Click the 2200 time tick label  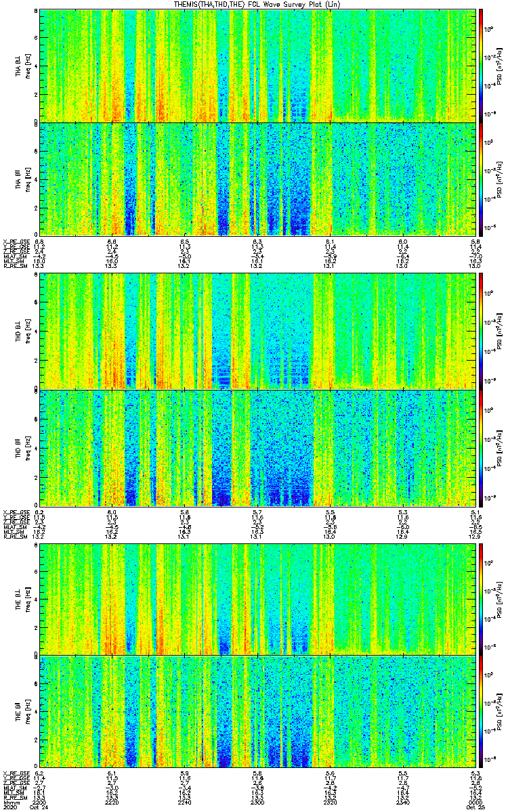coord(40,803)
